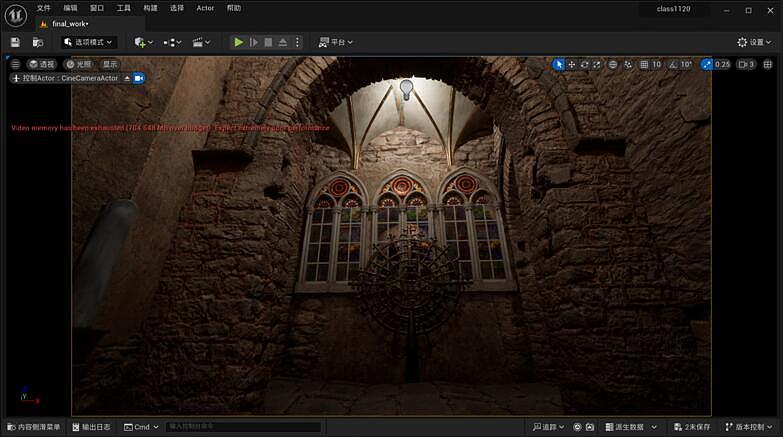
Task: Toggle rotation angle snapping icon
Action: point(673,64)
